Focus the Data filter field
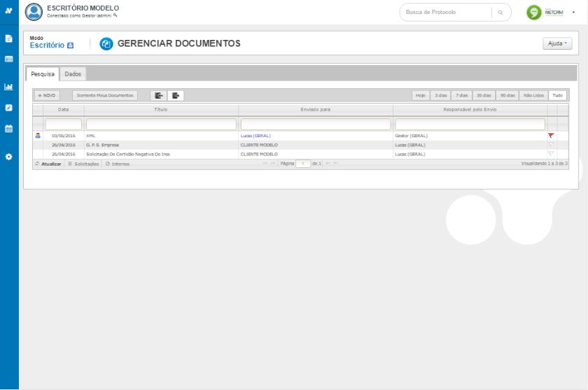Viewport: 588px width, 390px height. point(64,124)
